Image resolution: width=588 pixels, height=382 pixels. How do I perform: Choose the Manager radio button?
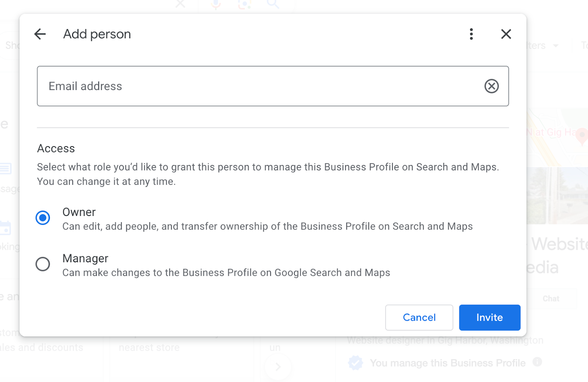(x=43, y=264)
